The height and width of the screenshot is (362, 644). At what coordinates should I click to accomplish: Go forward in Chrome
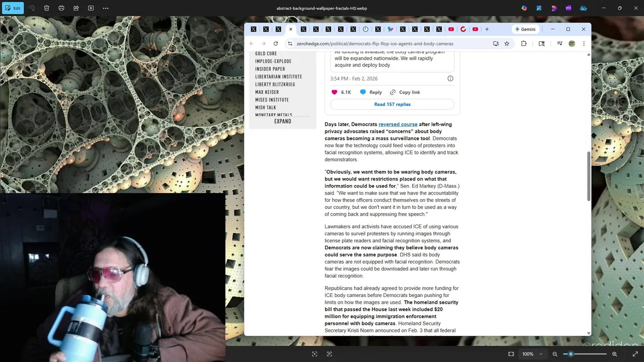click(263, 44)
